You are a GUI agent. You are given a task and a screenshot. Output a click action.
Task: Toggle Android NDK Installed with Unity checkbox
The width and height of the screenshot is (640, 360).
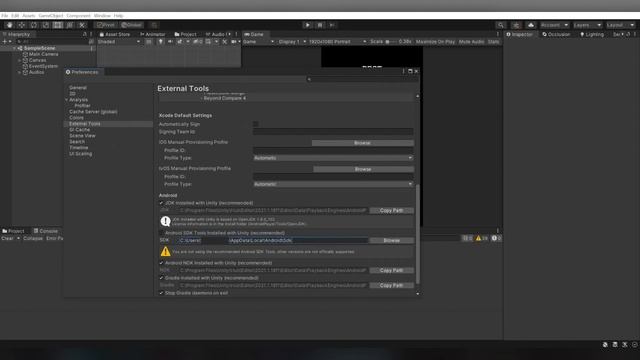click(161, 263)
